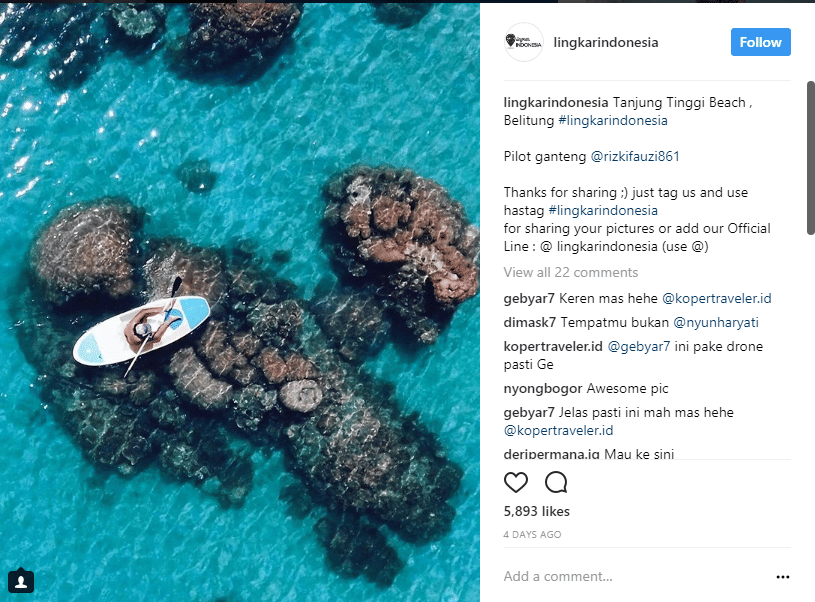Like the post with heart icon
This screenshot has height=602, width=815.
[x=516, y=483]
